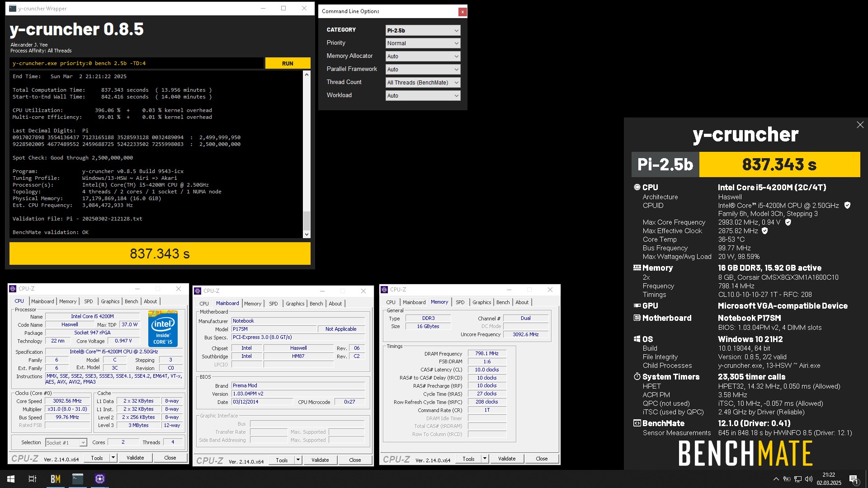Click the Max Core Frequency shield icon
Screen dimensions: 868x488
[788, 222]
